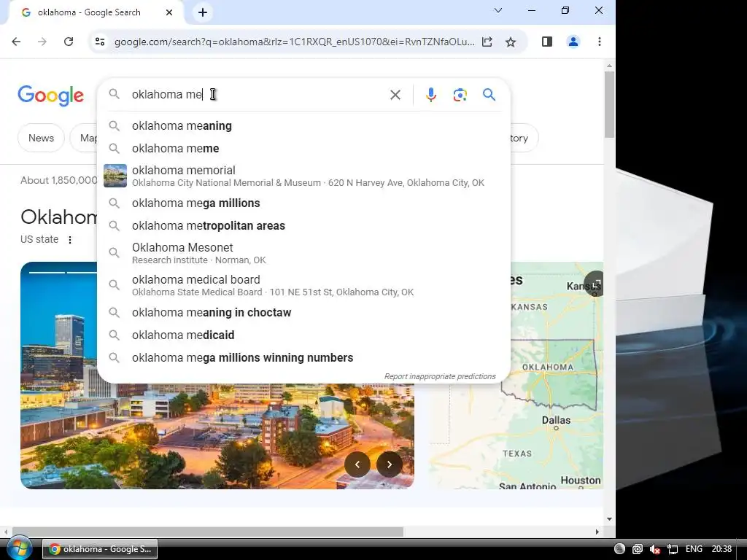Clear the search box with the X icon

[x=395, y=95]
